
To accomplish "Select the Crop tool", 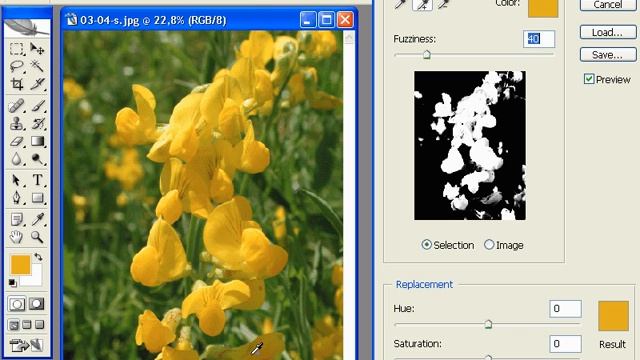I will pos(16,84).
